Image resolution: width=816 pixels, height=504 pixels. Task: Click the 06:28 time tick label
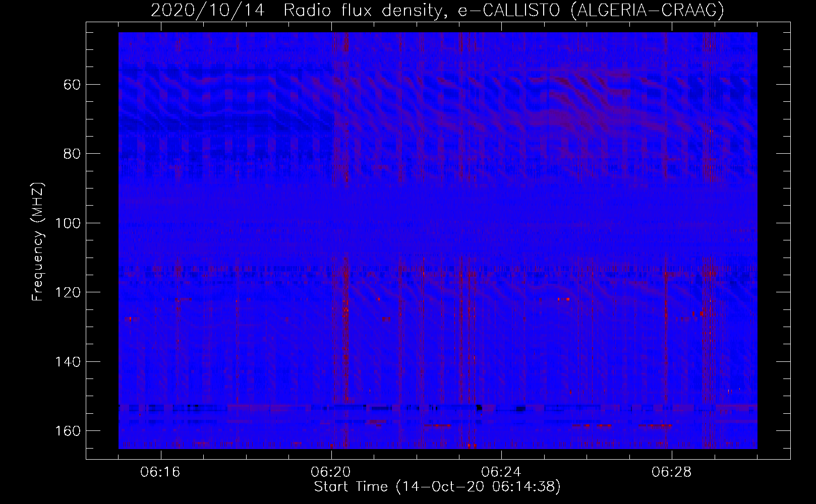672,472
